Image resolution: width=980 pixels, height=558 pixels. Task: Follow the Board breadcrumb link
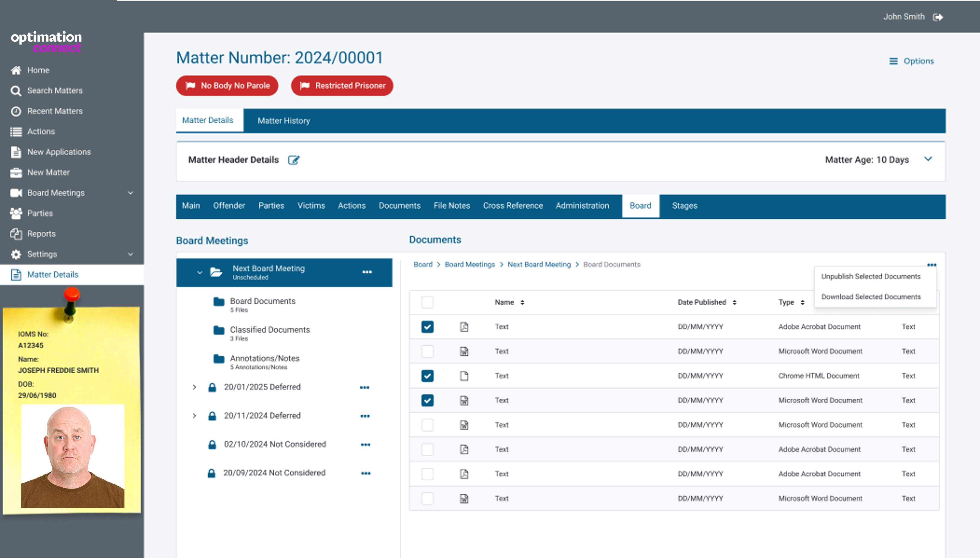(x=423, y=265)
